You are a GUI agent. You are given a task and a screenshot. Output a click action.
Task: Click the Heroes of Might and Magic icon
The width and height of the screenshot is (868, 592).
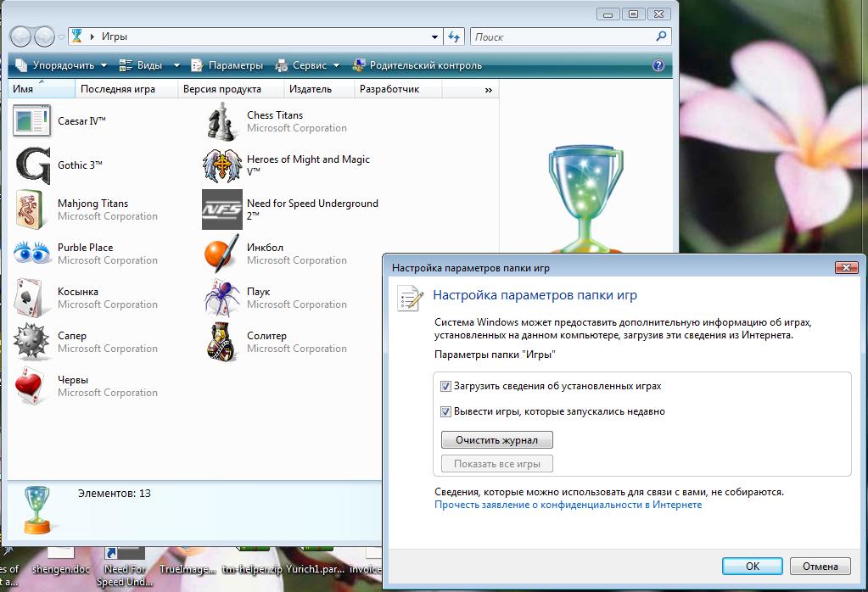pyautogui.click(x=222, y=165)
